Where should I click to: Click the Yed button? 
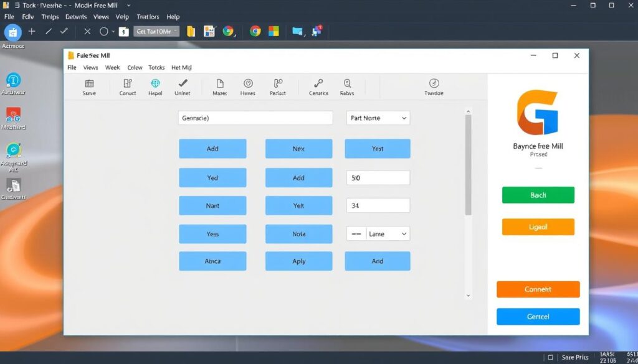212,178
